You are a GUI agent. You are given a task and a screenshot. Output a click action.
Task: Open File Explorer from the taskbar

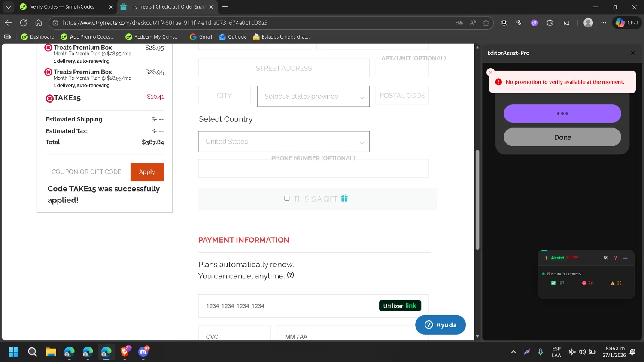[x=51, y=352]
